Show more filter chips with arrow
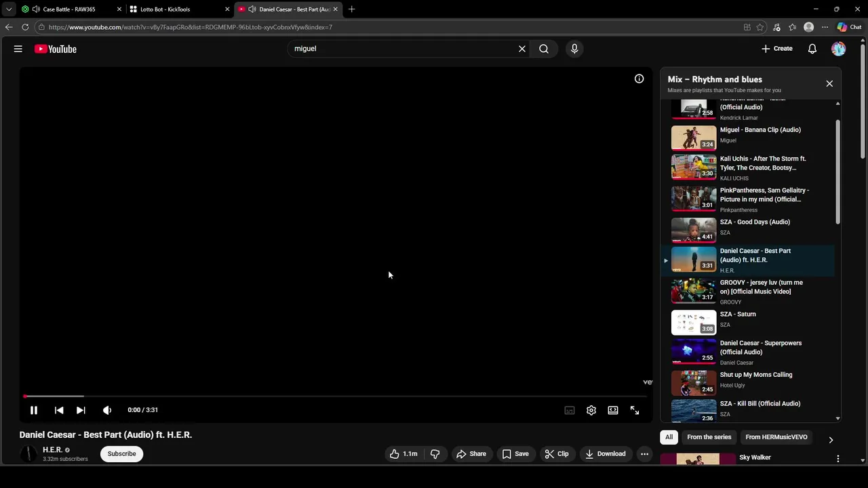868x488 pixels. click(x=831, y=440)
